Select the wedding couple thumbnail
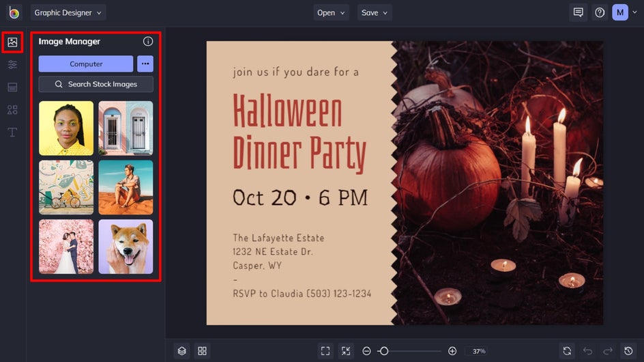 point(66,247)
